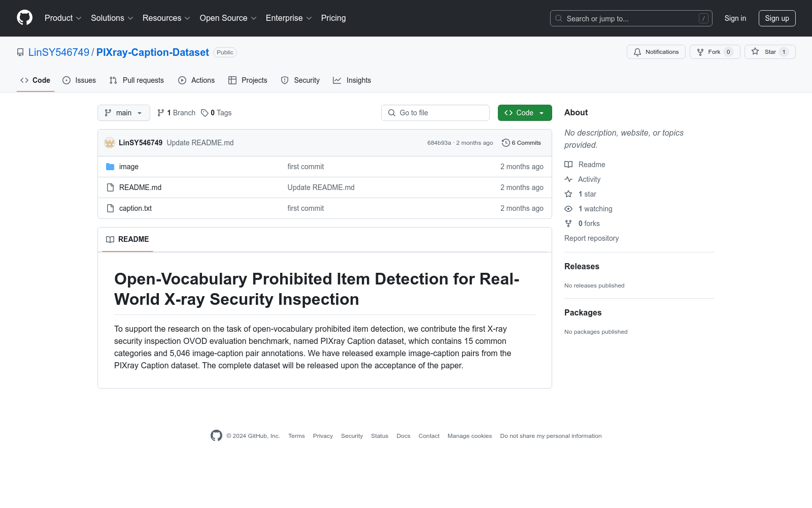Open the footer Docs link
Screen dimensions: 812x508
click(x=403, y=436)
